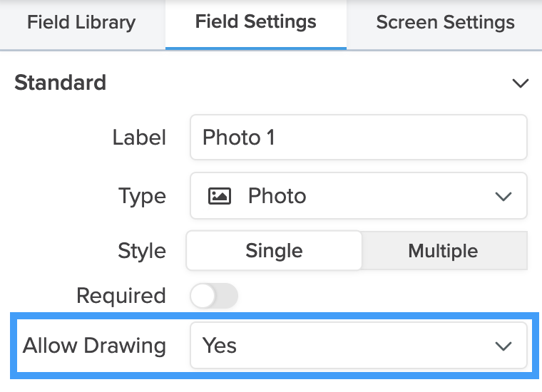Click the Standard section heading
This screenshot has height=392, width=542.
(x=60, y=83)
